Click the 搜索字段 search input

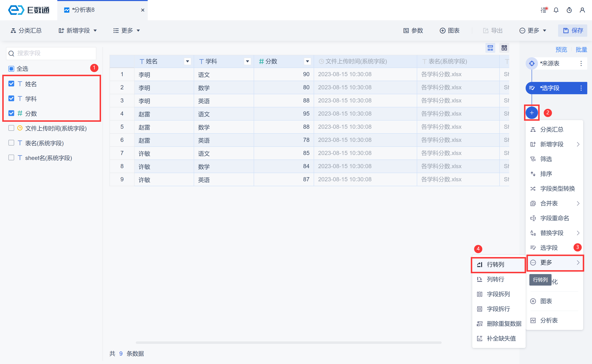[x=51, y=53]
